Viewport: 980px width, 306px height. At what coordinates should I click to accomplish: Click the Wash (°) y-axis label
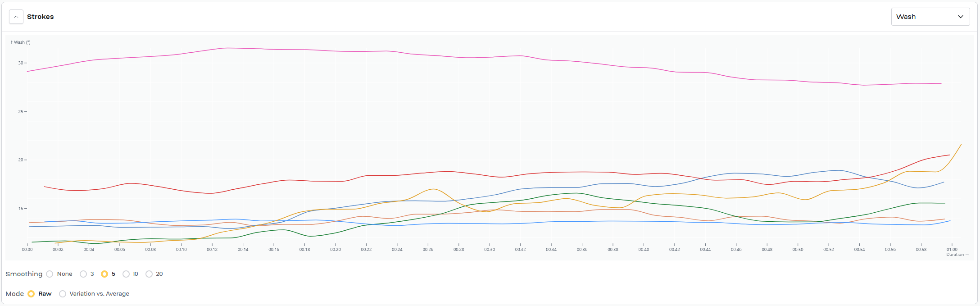point(21,42)
